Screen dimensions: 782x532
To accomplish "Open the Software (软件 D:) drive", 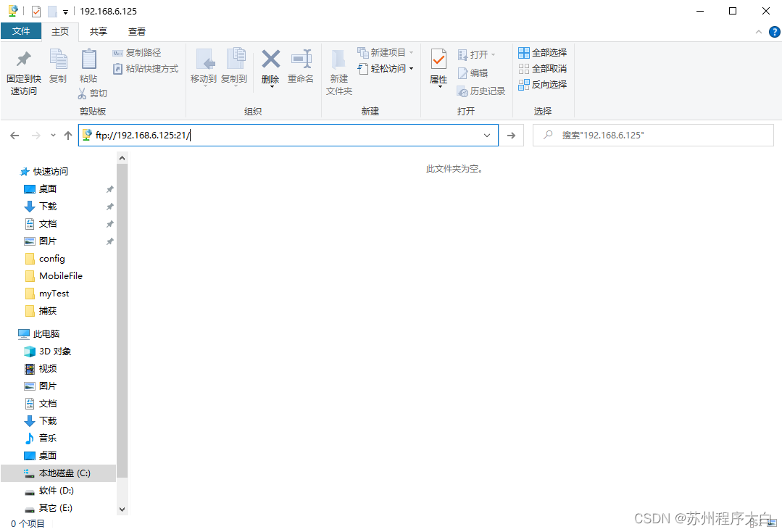I will 49,491.
